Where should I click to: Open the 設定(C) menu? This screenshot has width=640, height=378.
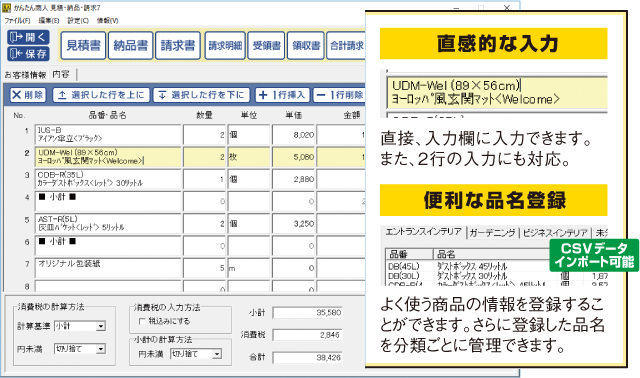78,20
